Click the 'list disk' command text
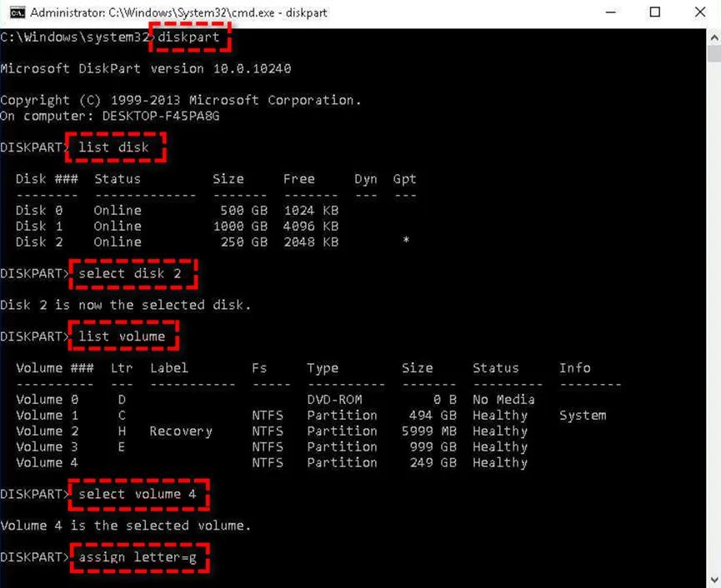Viewport: 721px width, 588px height. (x=113, y=147)
